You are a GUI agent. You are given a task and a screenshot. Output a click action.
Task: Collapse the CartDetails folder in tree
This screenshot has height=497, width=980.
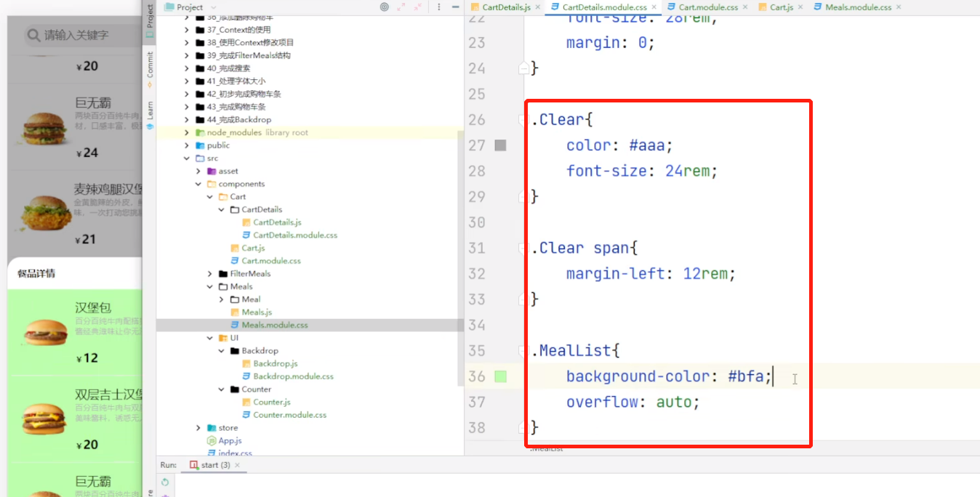pos(222,209)
